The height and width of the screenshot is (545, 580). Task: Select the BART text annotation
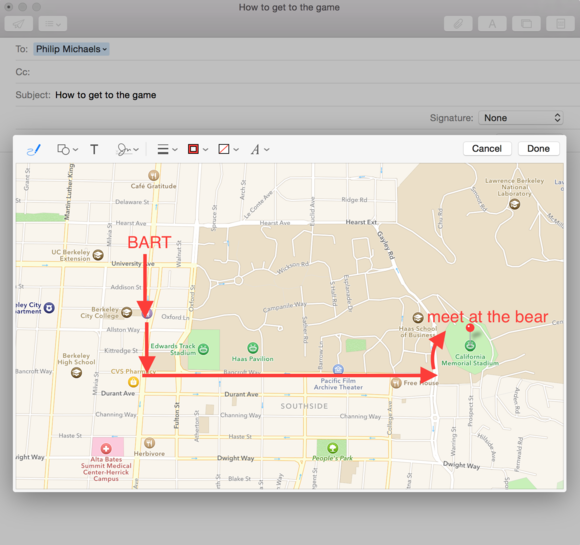pos(149,243)
